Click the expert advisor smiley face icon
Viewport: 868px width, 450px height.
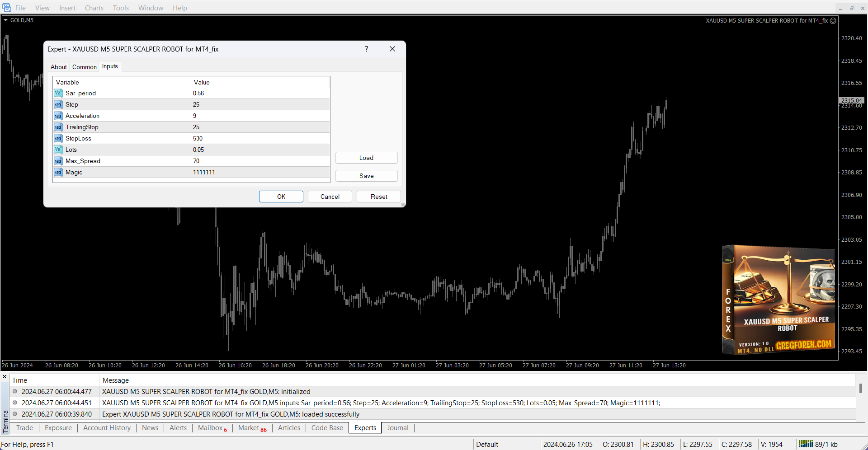pyautogui.click(x=833, y=21)
